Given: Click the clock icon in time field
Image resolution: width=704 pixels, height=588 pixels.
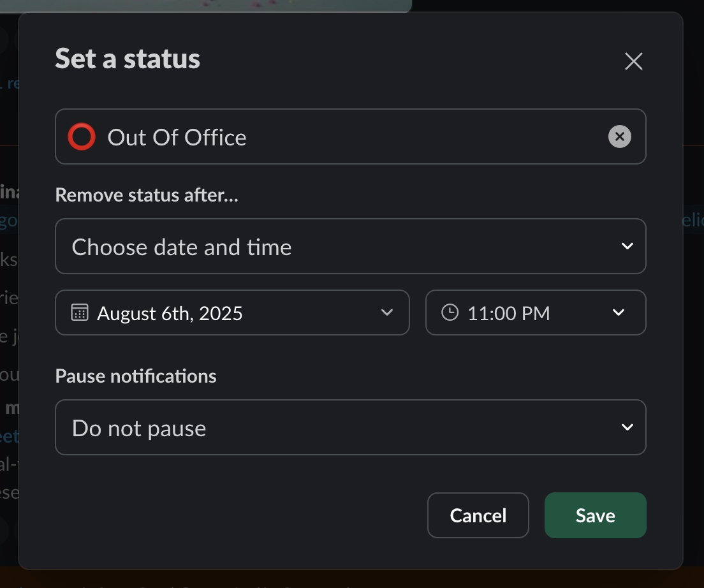Looking at the screenshot, I should 450,312.
